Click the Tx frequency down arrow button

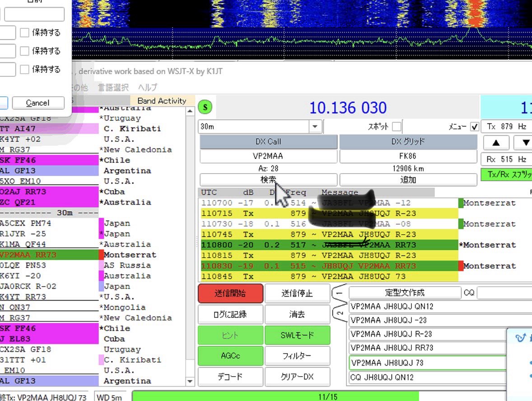525,142
